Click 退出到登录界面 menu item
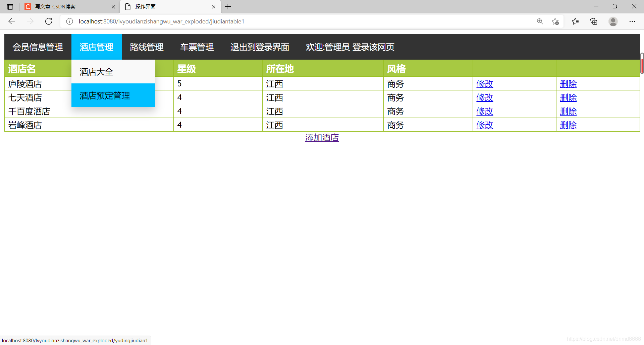This screenshot has height=345, width=644. point(260,47)
